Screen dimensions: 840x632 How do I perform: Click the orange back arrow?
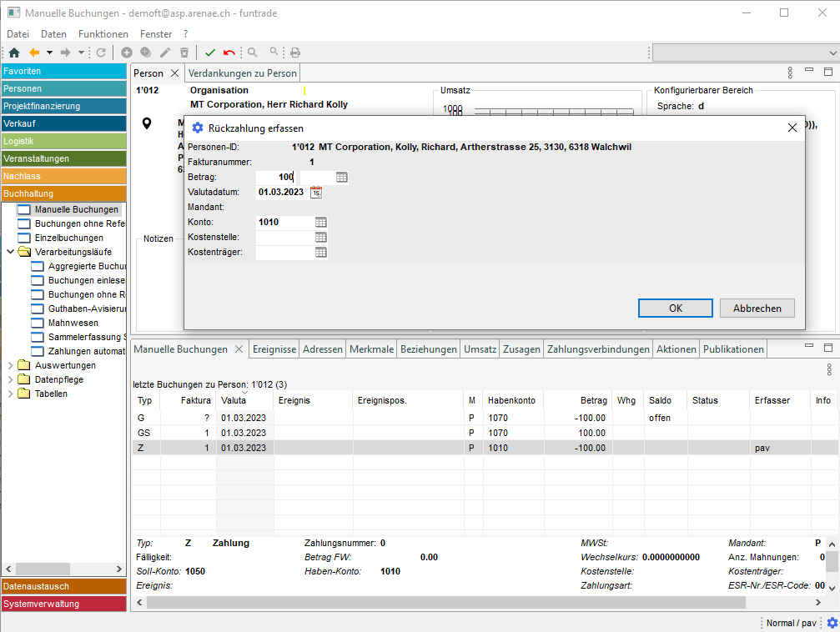[x=34, y=53]
